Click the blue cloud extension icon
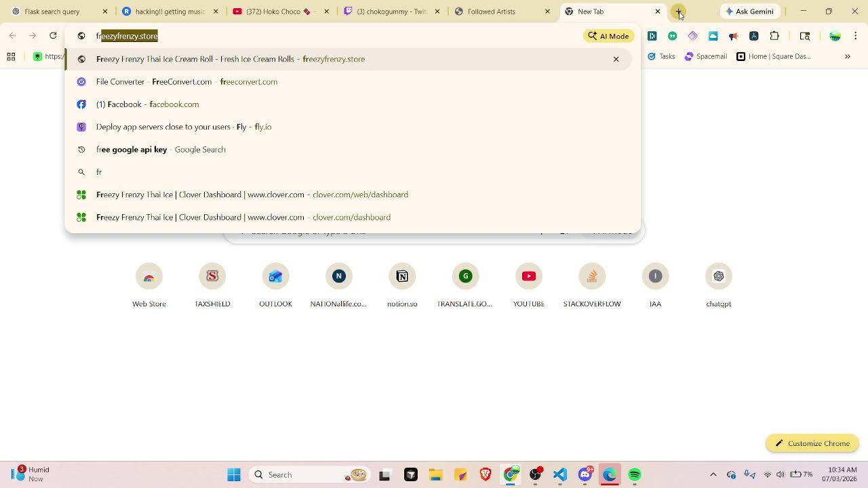Screen dimensions: 868x488 (713, 36)
